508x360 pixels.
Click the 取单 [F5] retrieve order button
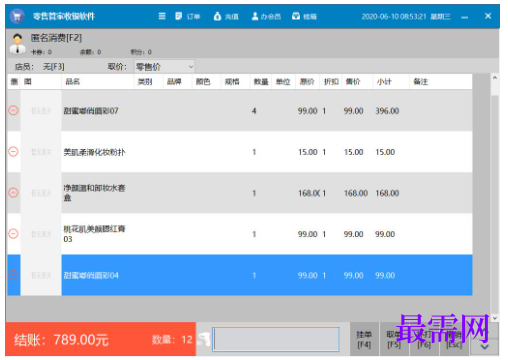pos(394,339)
